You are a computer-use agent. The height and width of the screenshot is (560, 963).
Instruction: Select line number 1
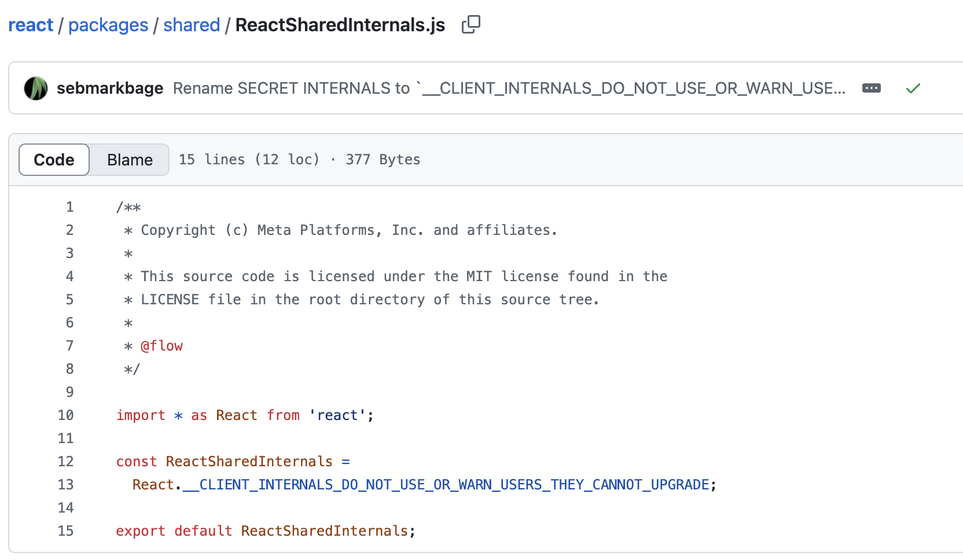(x=69, y=207)
